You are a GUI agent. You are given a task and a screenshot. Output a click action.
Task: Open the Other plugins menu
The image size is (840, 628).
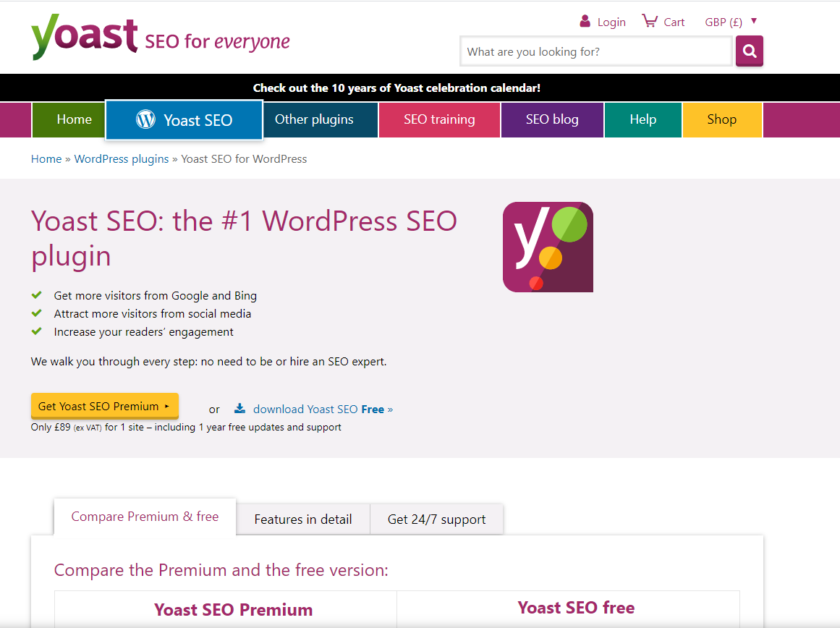click(321, 119)
